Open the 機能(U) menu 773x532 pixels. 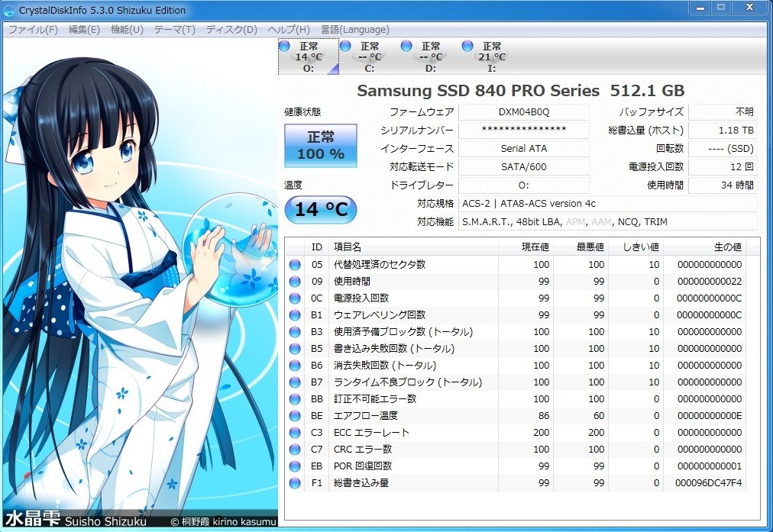click(x=125, y=29)
